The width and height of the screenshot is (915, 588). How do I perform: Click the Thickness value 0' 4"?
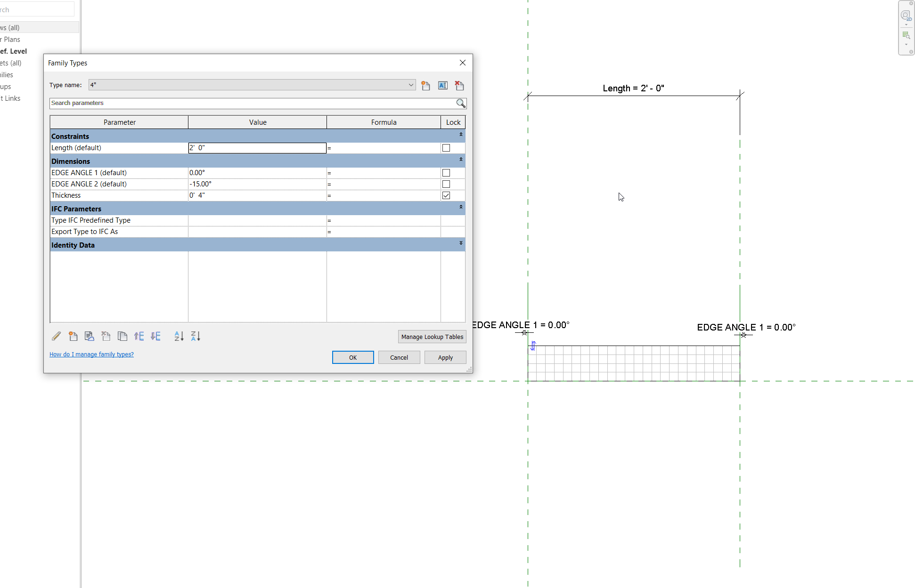pyautogui.click(x=257, y=195)
